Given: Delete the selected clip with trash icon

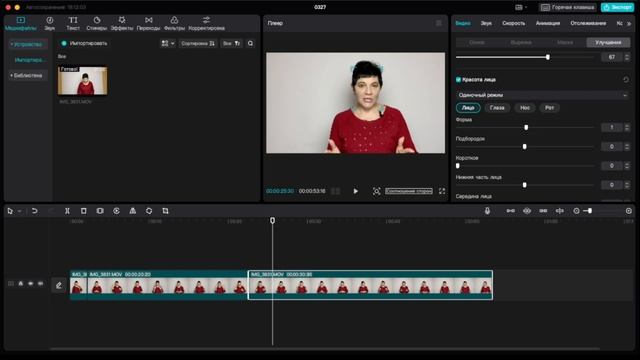Looking at the screenshot, I should coord(84,211).
